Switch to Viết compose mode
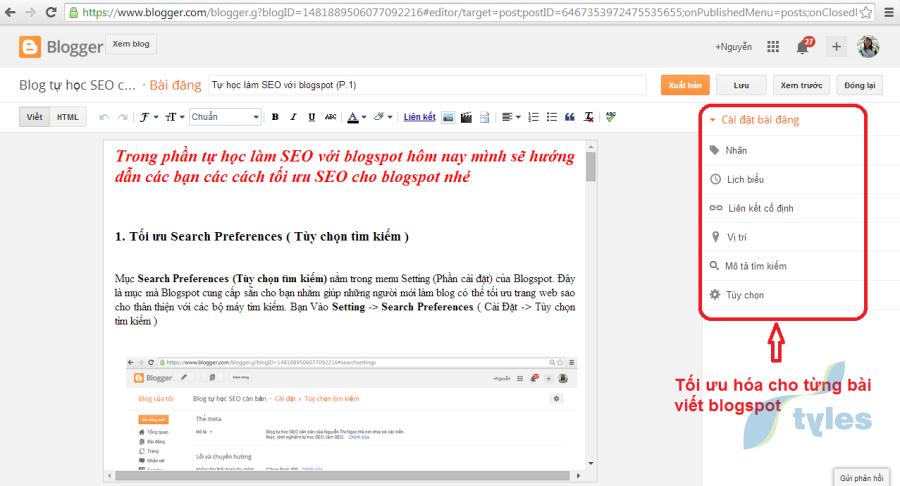Image resolution: width=900 pixels, height=486 pixels. coord(34,117)
